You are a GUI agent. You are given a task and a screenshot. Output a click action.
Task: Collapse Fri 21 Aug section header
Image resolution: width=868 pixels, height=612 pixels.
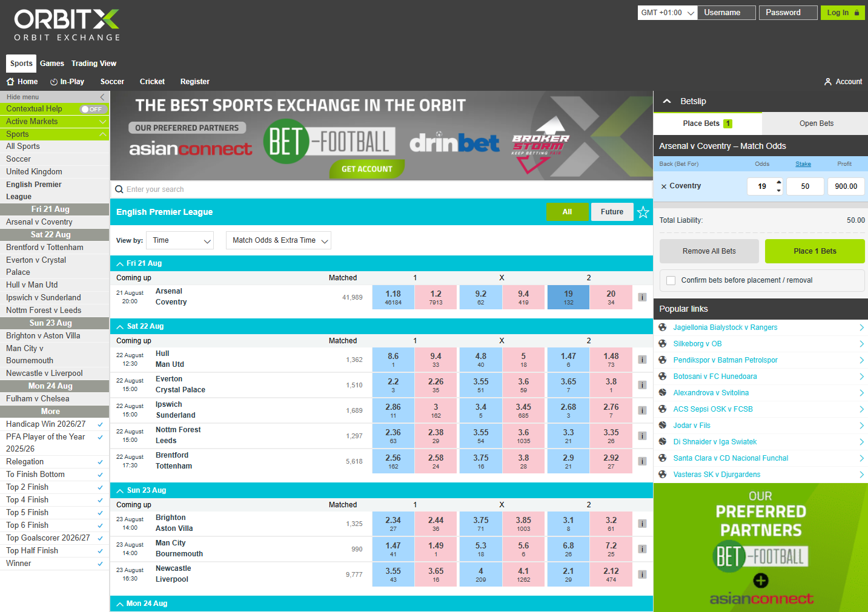click(x=382, y=263)
